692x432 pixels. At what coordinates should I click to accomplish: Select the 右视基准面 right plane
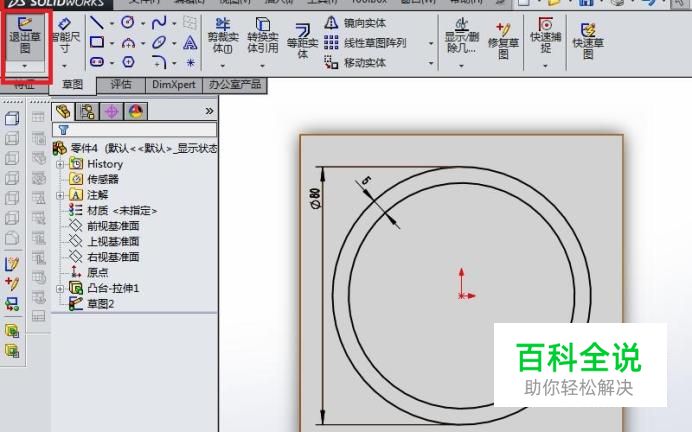105,257
